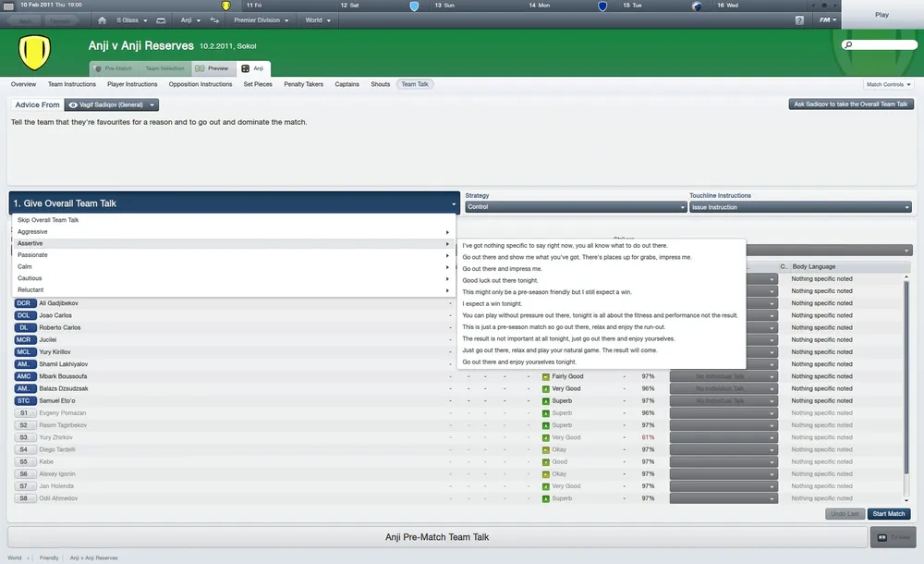
Task: Expand the Aggressive tone submenu
Action: [233, 232]
